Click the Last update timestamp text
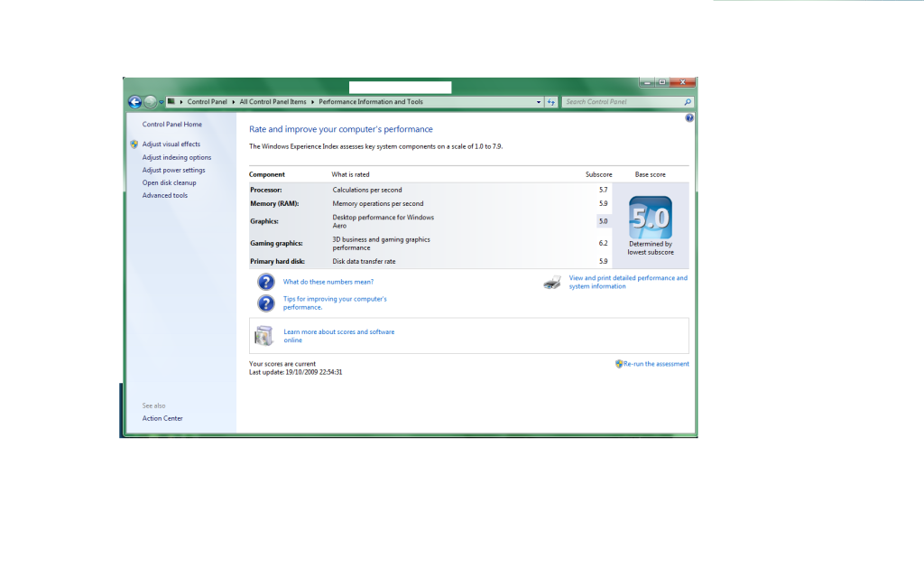The width and height of the screenshot is (924, 578). pos(295,373)
